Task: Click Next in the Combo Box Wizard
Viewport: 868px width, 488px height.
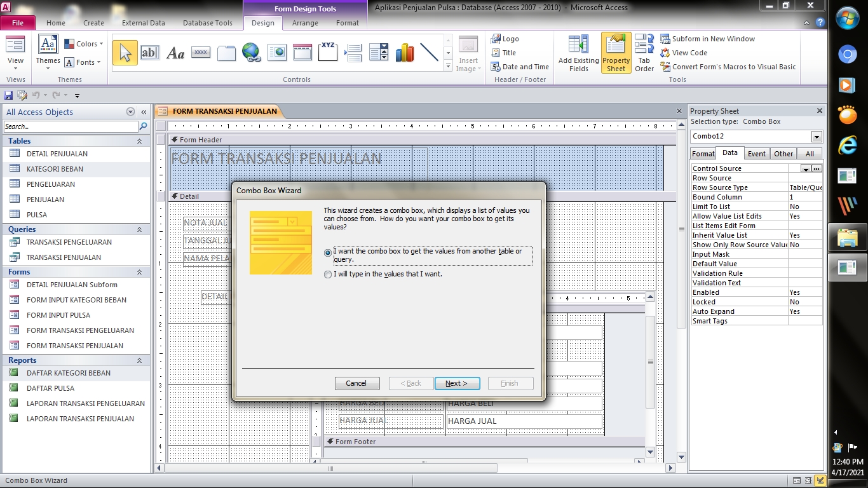Action: pos(457,383)
